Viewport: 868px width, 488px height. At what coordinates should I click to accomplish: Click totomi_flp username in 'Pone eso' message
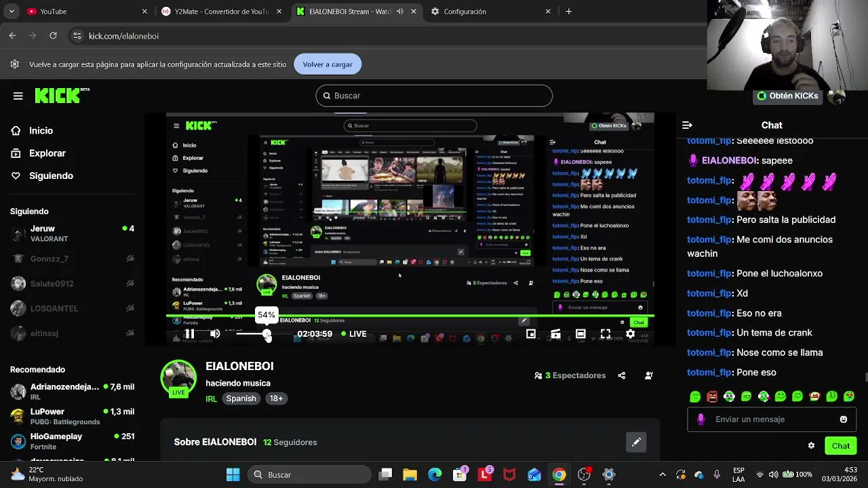[709, 372]
